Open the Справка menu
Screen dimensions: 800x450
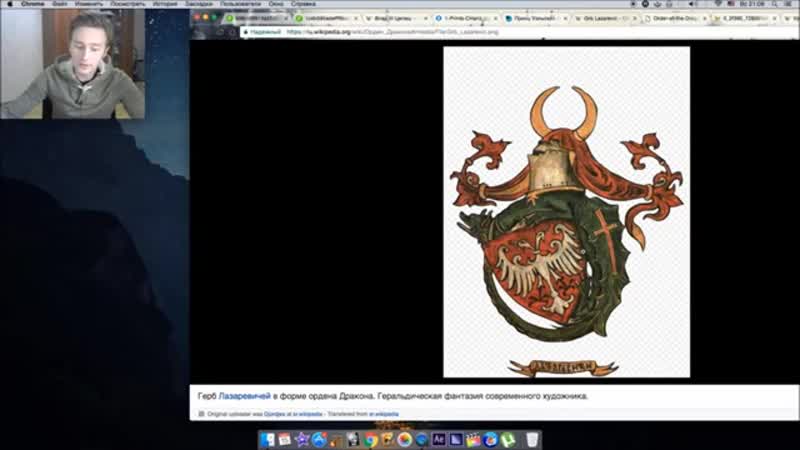tap(303, 4)
